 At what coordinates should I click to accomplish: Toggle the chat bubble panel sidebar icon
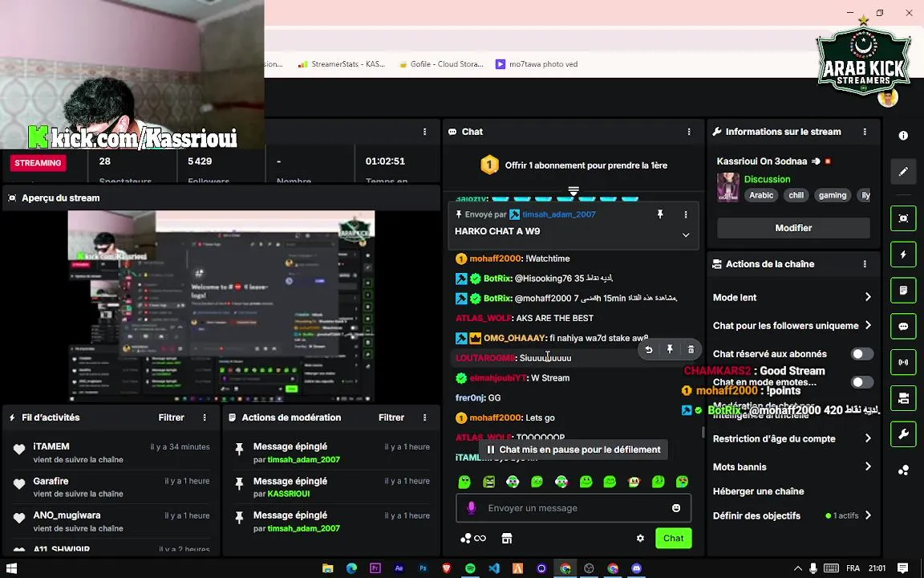click(x=903, y=326)
